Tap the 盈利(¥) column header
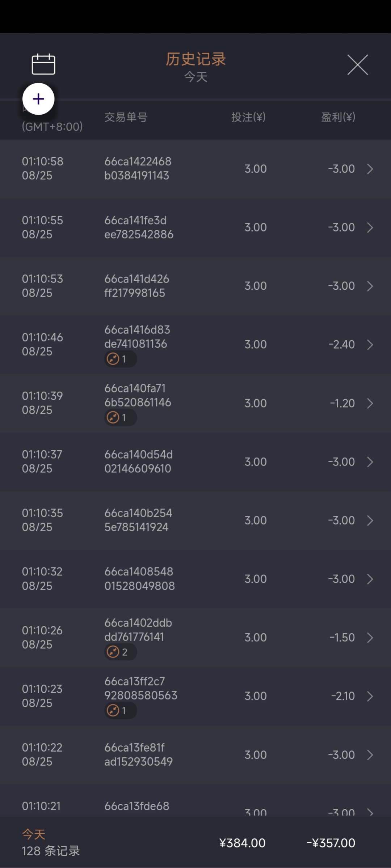The image size is (391, 868). (x=338, y=117)
